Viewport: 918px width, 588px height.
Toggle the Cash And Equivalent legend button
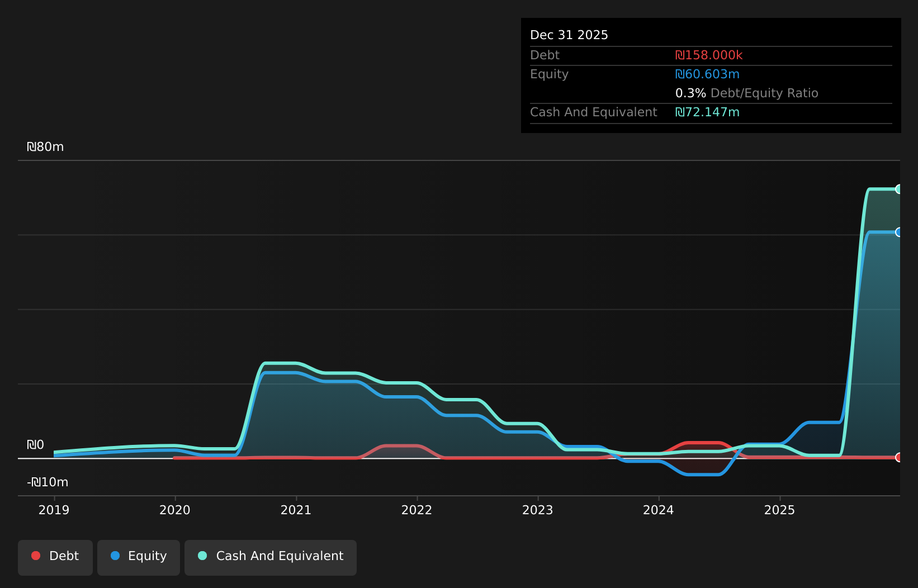(x=271, y=557)
